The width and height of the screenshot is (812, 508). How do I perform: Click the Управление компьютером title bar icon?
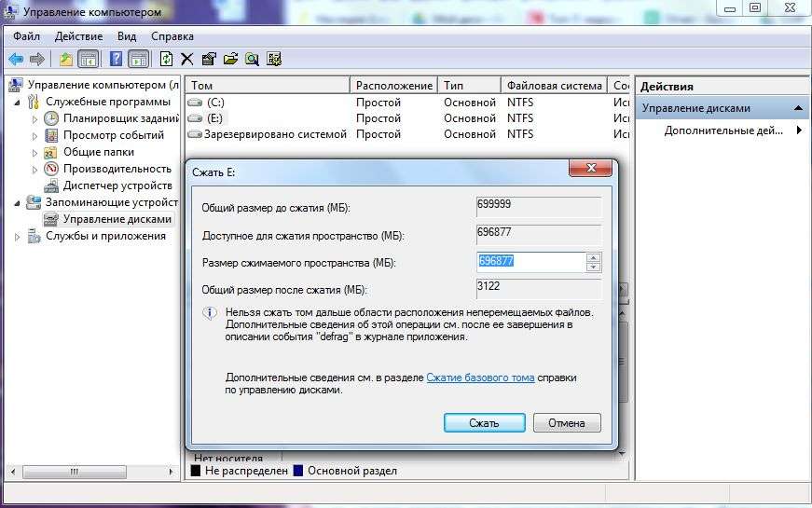pos(11,12)
